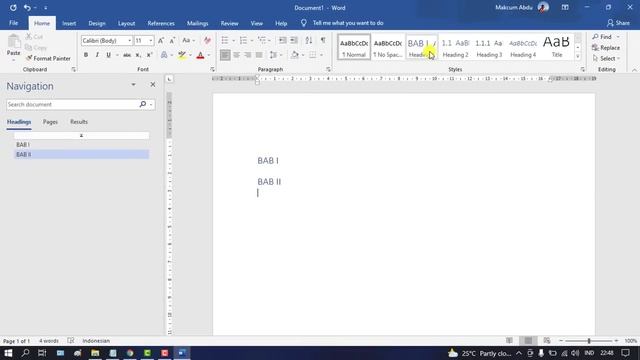Apply red font color

coord(200,55)
